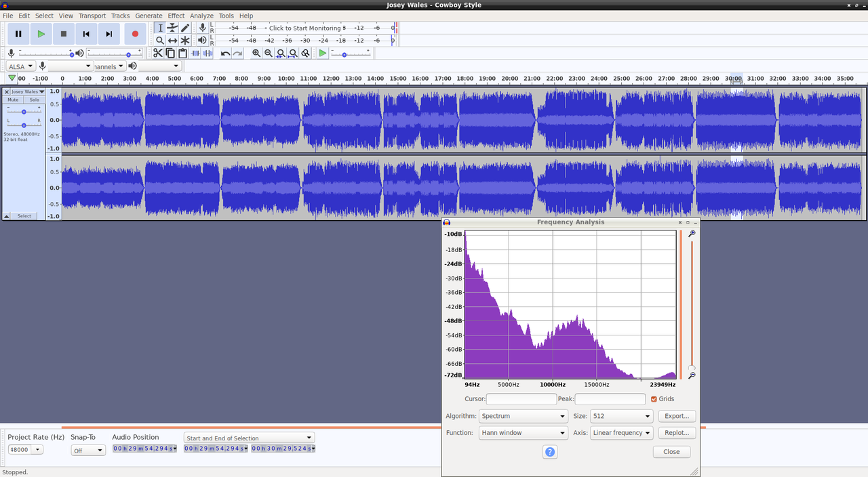Select the Time Shift tool
Screen dimensions: 868x477
172,41
